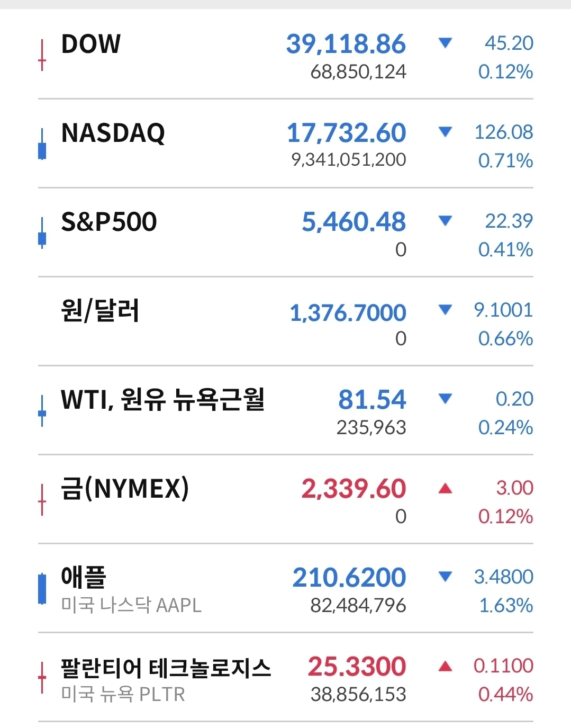This screenshot has width=571, height=728.
Task: Open the DOW index row
Action: [286, 55]
